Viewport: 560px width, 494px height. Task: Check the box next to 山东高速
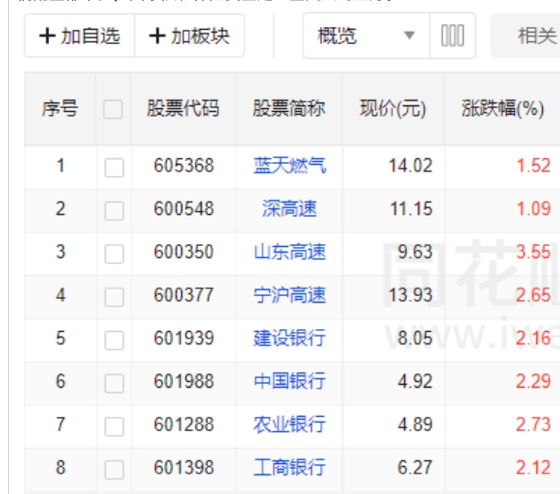[x=114, y=254]
